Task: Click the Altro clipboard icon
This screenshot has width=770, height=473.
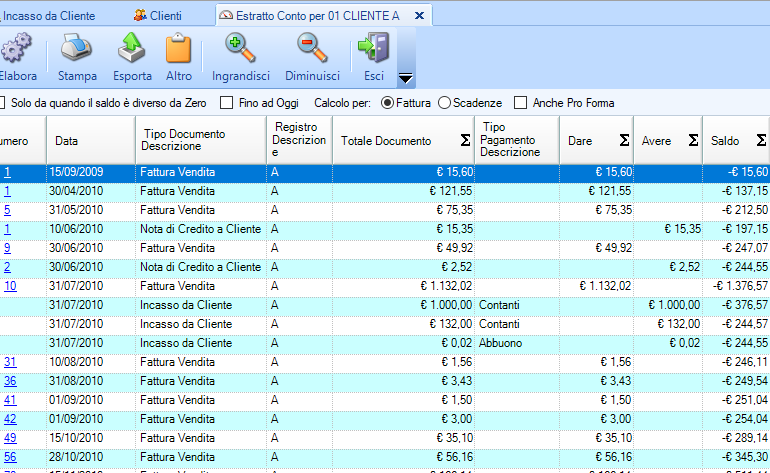Action: coord(179,48)
